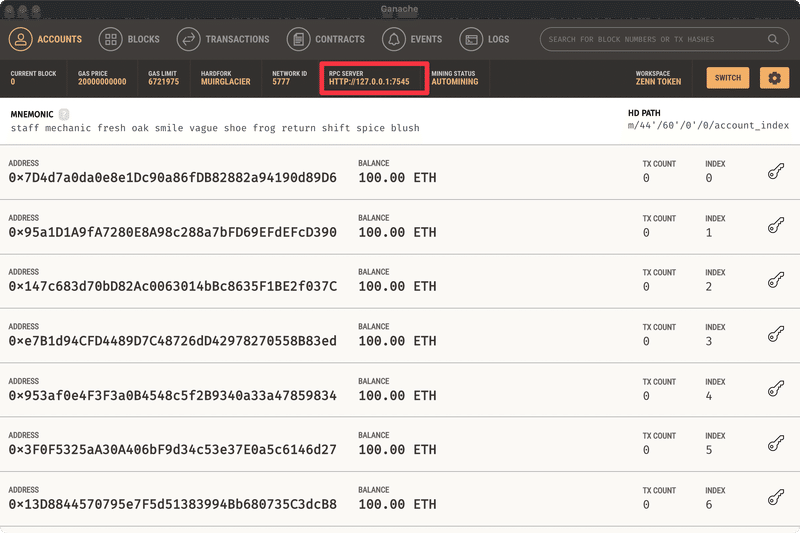
Task: Click the TX count of account index 1
Action: click(646, 233)
